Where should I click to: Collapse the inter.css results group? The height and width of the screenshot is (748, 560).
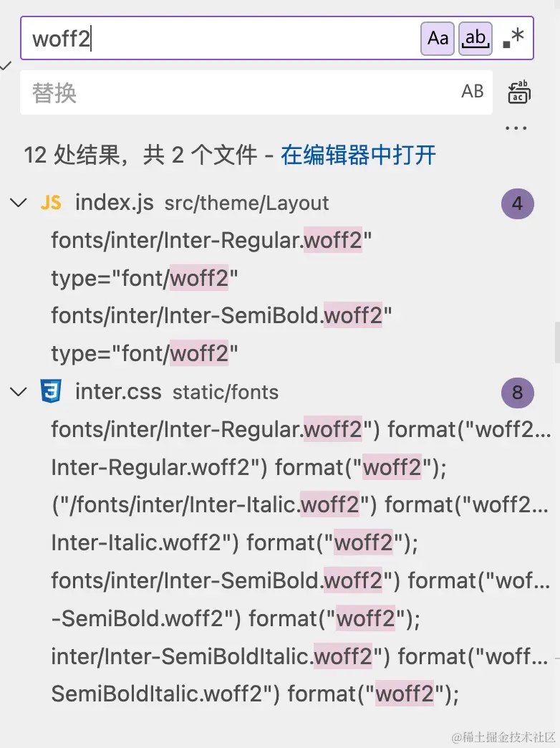coord(18,392)
